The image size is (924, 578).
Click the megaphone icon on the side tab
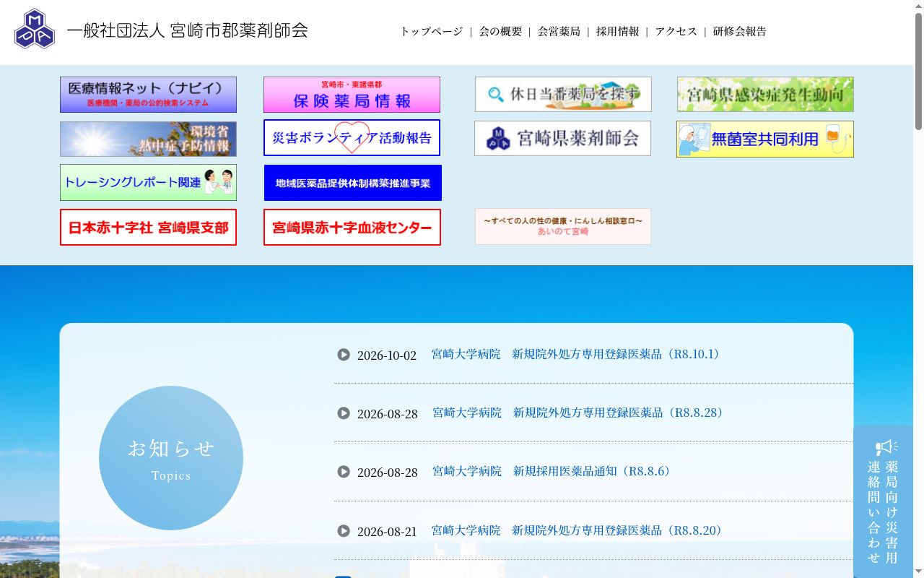pos(886,447)
